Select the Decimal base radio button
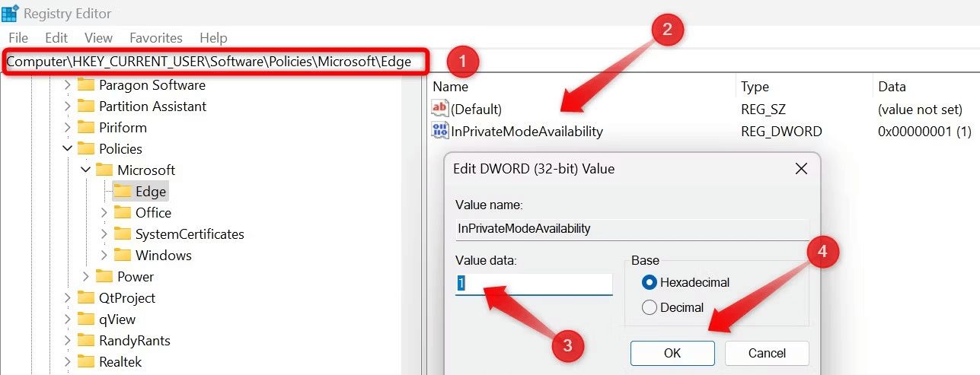The height and width of the screenshot is (375, 980). click(x=650, y=307)
